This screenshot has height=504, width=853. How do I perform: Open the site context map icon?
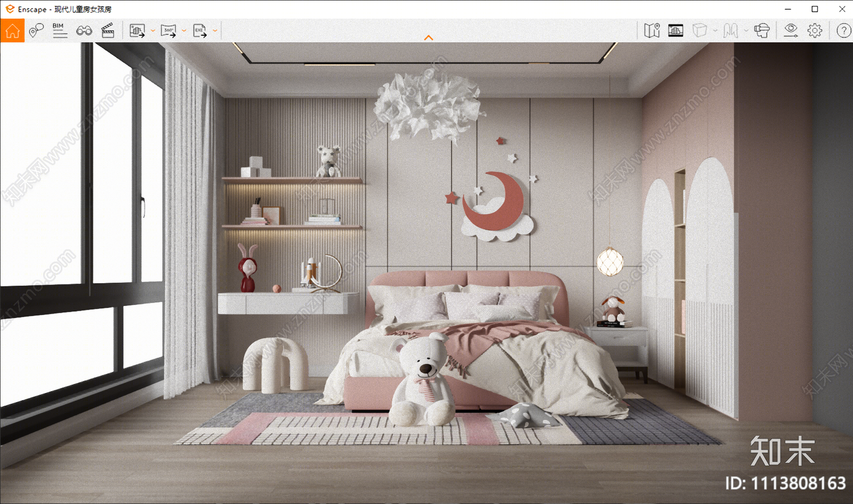click(x=651, y=30)
